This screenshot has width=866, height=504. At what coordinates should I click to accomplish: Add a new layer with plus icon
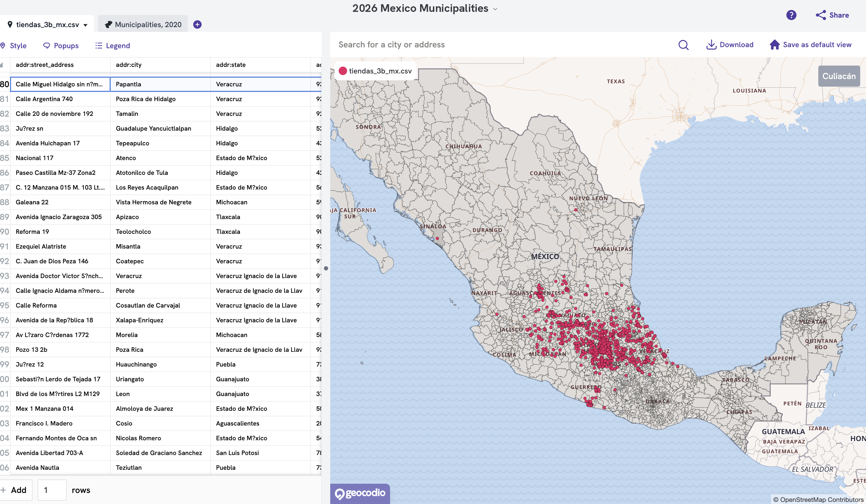click(x=197, y=24)
